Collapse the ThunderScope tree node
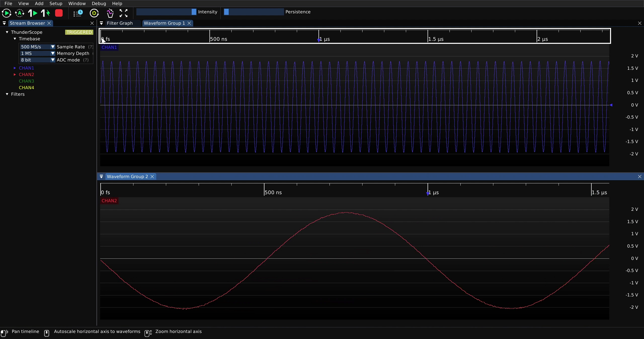 coord(7,32)
